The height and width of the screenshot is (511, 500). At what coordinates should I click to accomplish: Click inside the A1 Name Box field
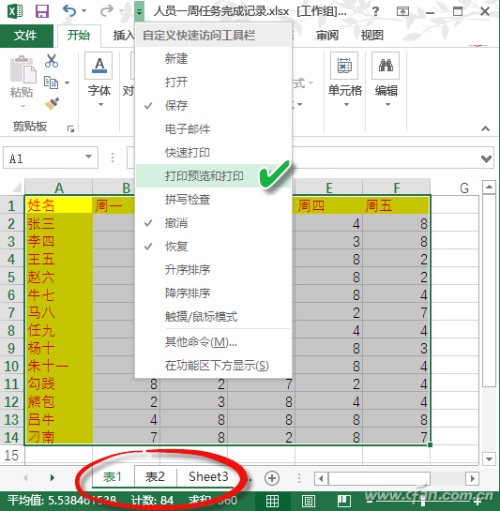click(43, 158)
